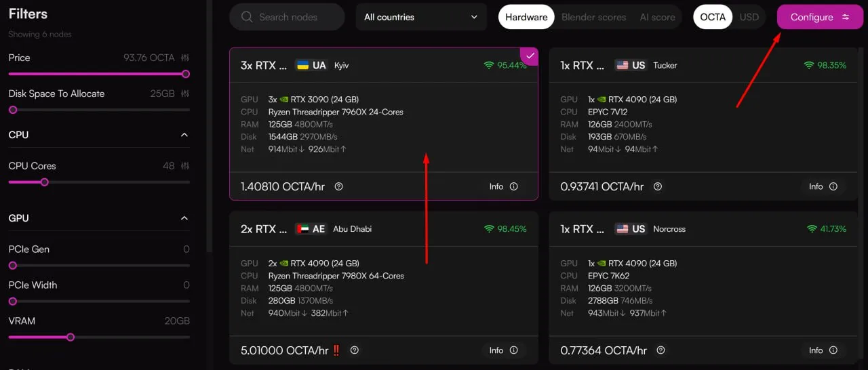
Task: Click Ryzen Threadripper 7960X 24-Cores text
Action: point(336,112)
